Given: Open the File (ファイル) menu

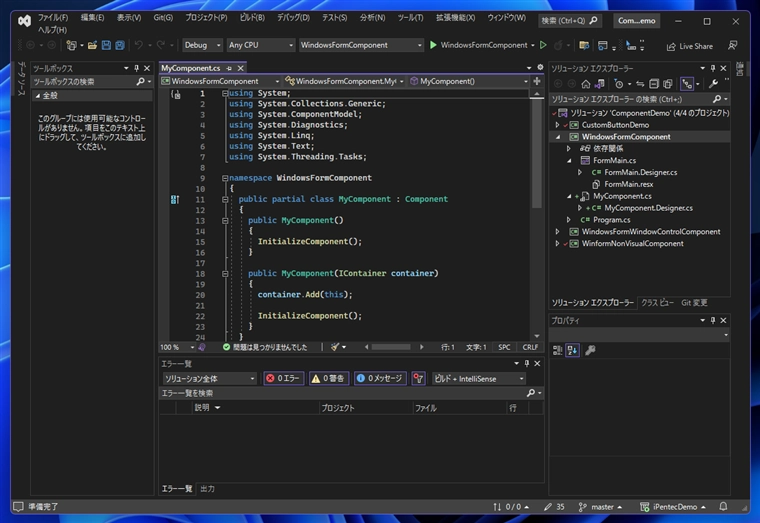Looking at the screenshot, I should coord(53,17).
